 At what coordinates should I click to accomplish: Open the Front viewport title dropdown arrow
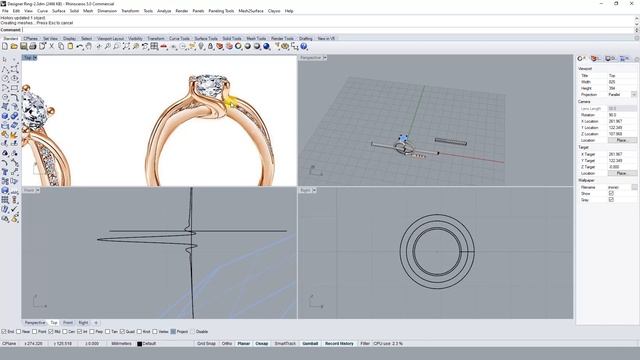coord(38,190)
